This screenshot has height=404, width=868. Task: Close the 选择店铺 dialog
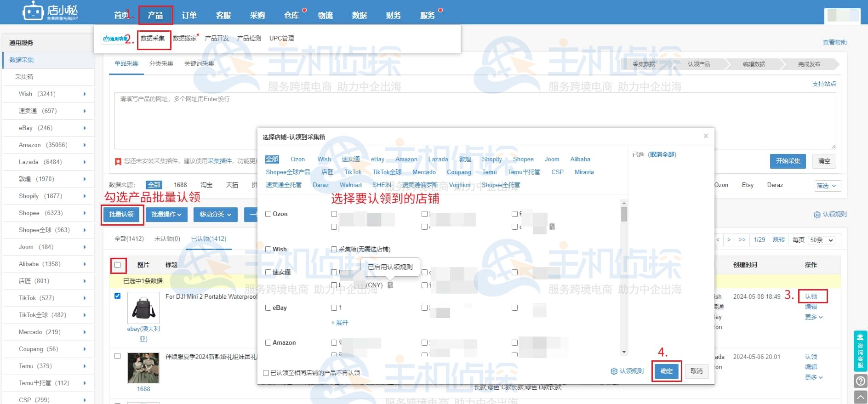pyautogui.click(x=706, y=136)
